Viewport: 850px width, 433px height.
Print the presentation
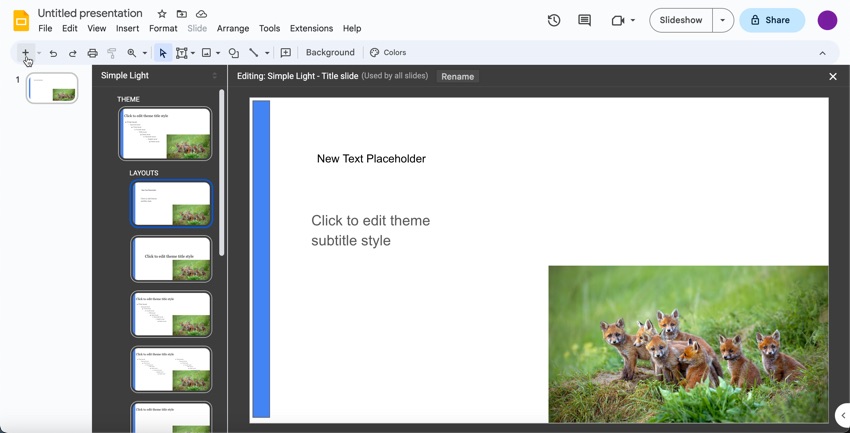click(93, 53)
